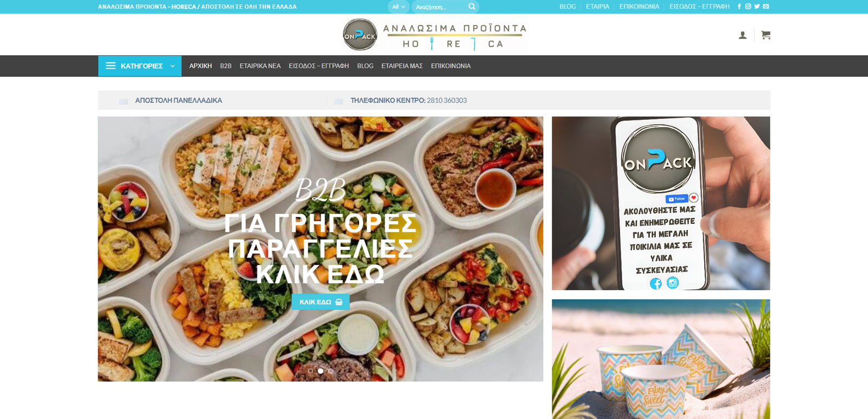Click the email envelope icon in top bar
This screenshot has width=868, height=419.
tap(766, 7)
